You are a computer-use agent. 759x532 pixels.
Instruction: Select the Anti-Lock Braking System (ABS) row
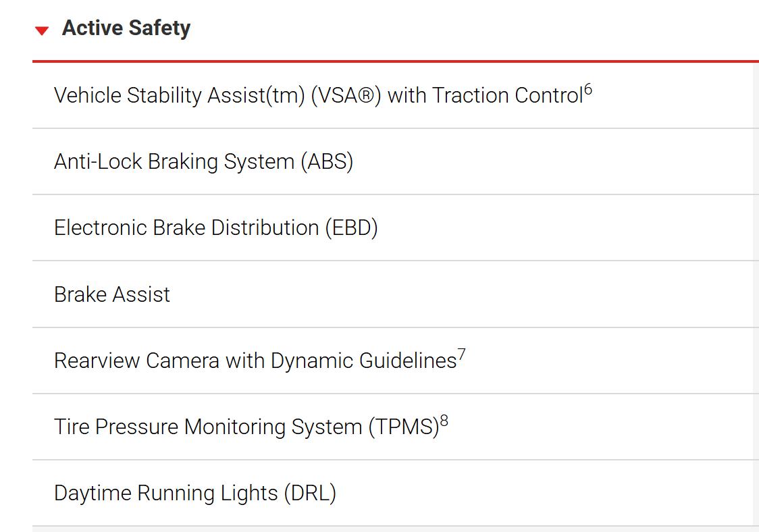(x=396, y=161)
